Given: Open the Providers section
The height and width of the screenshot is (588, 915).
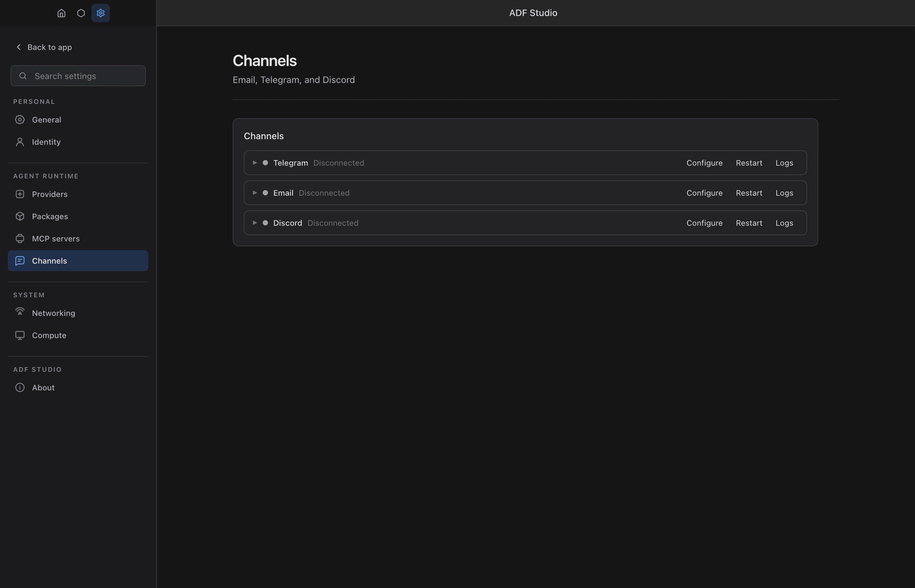Looking at the screenshot, I should (78, 194).
